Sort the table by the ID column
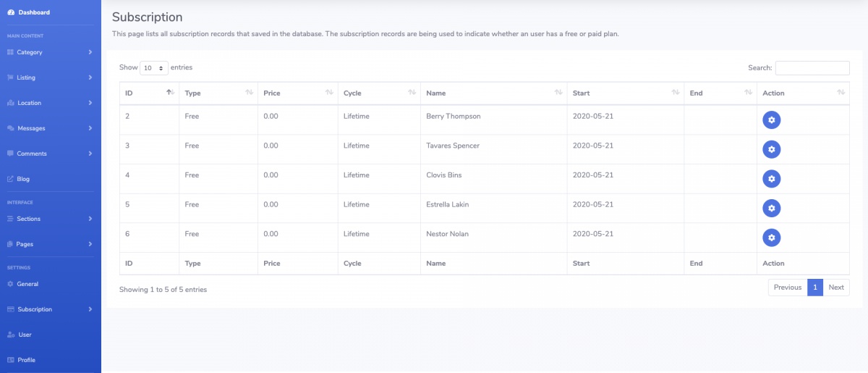868x373 pixels. [x=149, y=93]
